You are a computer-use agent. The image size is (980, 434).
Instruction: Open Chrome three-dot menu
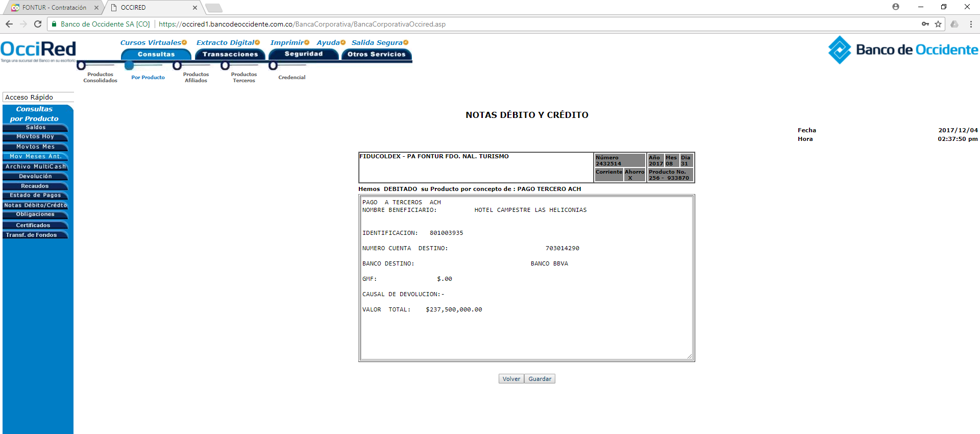971,24
